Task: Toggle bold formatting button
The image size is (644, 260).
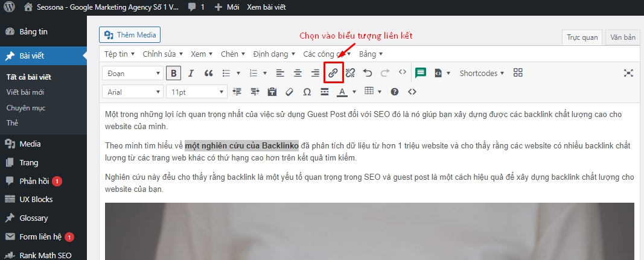Action: [x=174, y=73]
